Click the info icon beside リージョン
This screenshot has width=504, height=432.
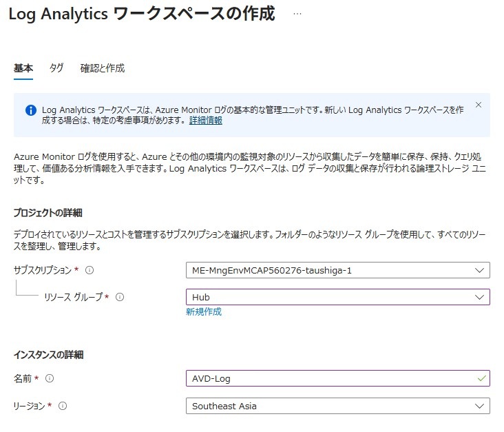[63, 406]
